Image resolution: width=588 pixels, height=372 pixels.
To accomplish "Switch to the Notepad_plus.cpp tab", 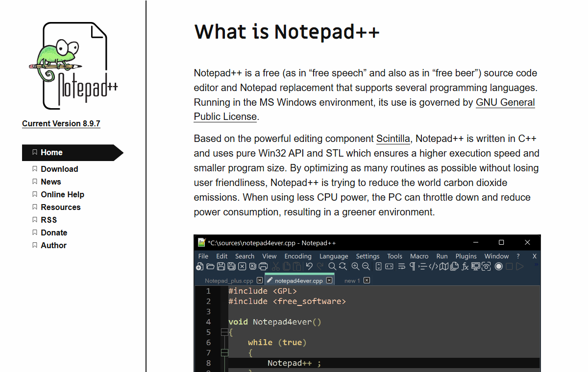I will click(x=229, y=281).
